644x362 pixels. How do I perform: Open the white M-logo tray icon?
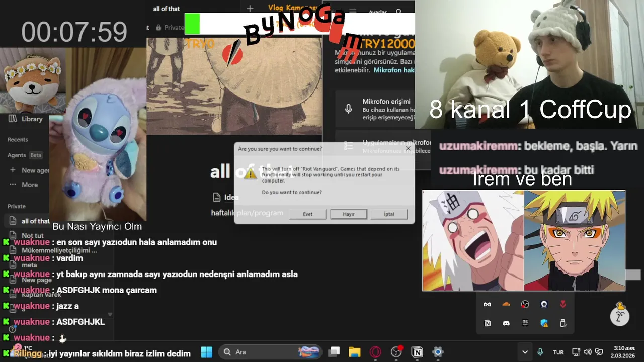pos(487,304)
